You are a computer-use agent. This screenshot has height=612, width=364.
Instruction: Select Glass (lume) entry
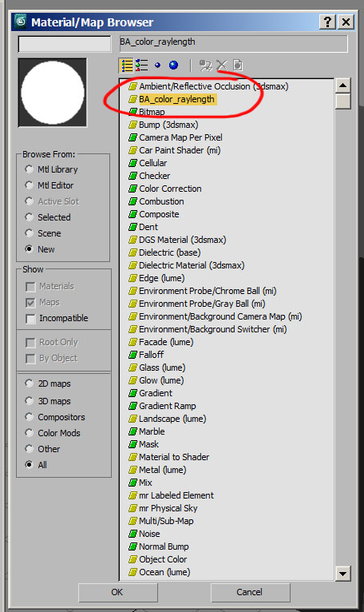[x=162, y=368]
